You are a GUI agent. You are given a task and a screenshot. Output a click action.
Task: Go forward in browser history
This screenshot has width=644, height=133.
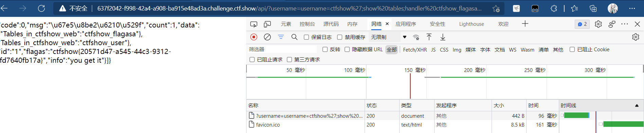pyautogui.click(x=23, y=8)
